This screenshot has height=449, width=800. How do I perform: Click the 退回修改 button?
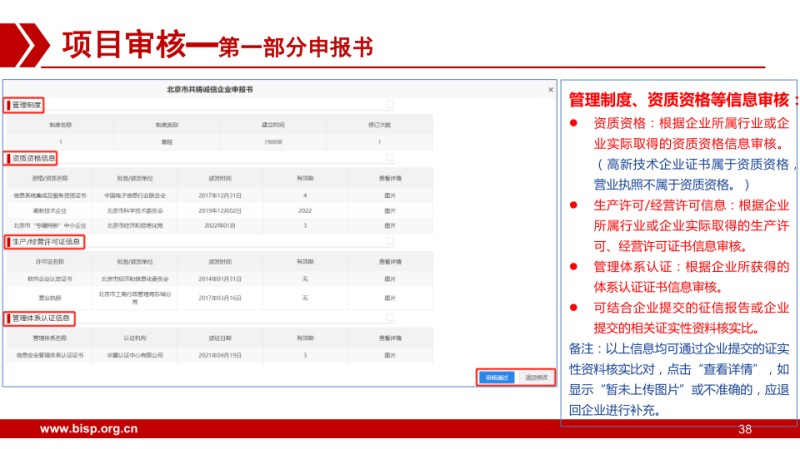[x=535, y=378]
